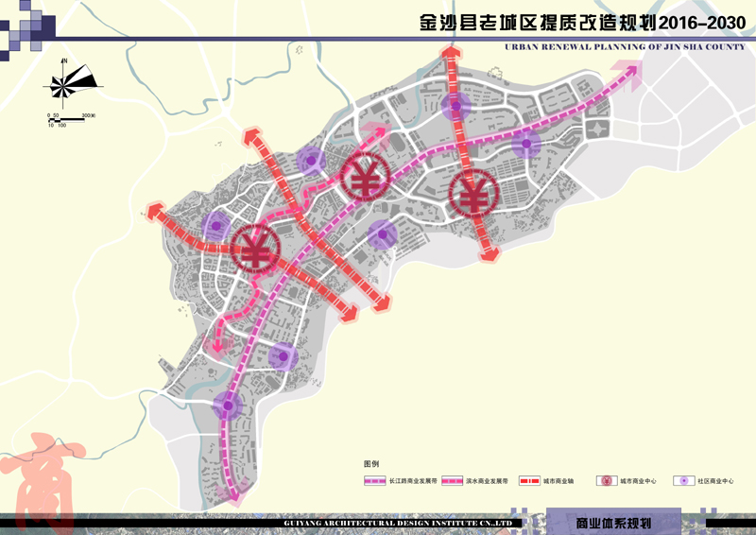This screenshot has height=535, width=756.
Task: Click the map scale bar
Action: pyautogui.click(x=69, y=118)
